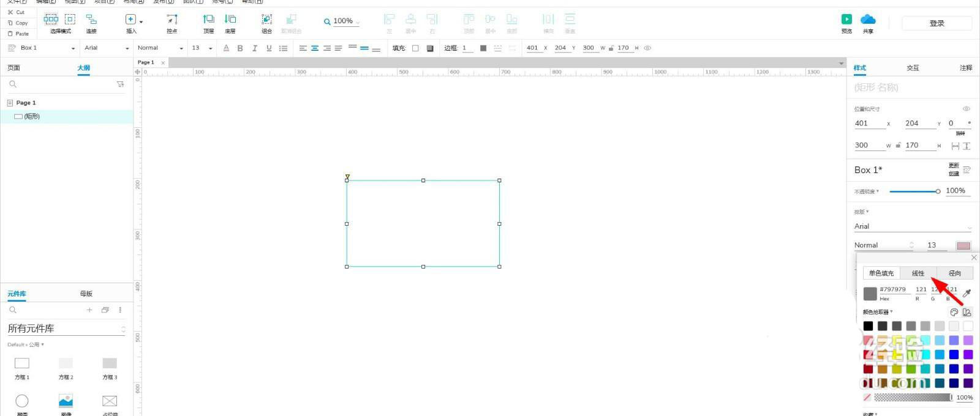Toggle bold text formatting
Image resolution: width=980 pixels, height=416 pixels.
240,48
